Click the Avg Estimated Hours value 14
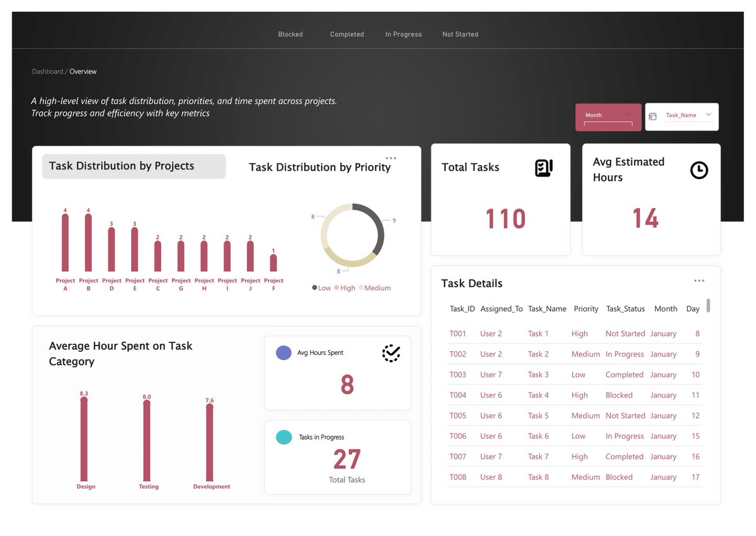Screen dimensions: 756x536 [645, 219]
